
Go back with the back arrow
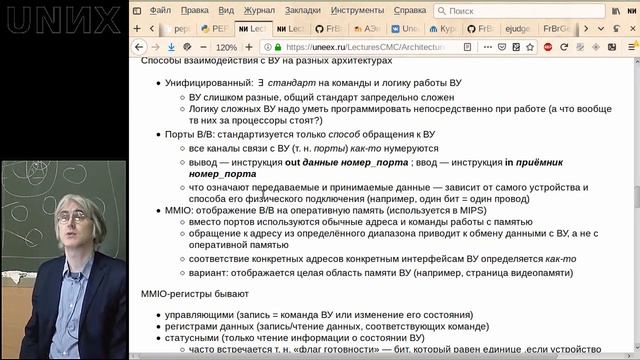[x=139, y=47]
